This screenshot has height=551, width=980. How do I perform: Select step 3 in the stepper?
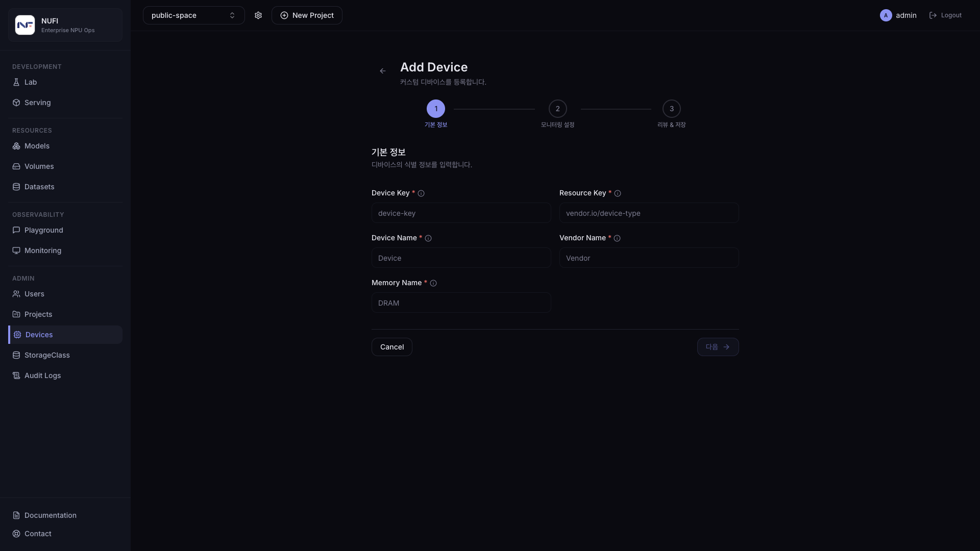[672, 109]
